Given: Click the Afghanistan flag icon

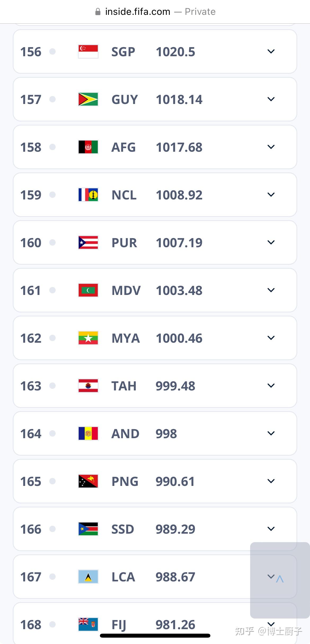Looking at the screenshot, I should tap(88, 147).
